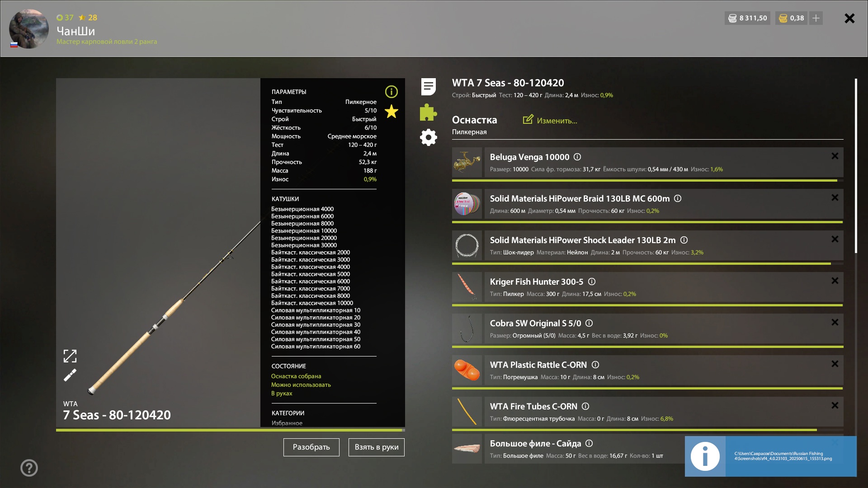Open the green puzzle rig tab icon
868x488 pixels.
click(428, 112)
